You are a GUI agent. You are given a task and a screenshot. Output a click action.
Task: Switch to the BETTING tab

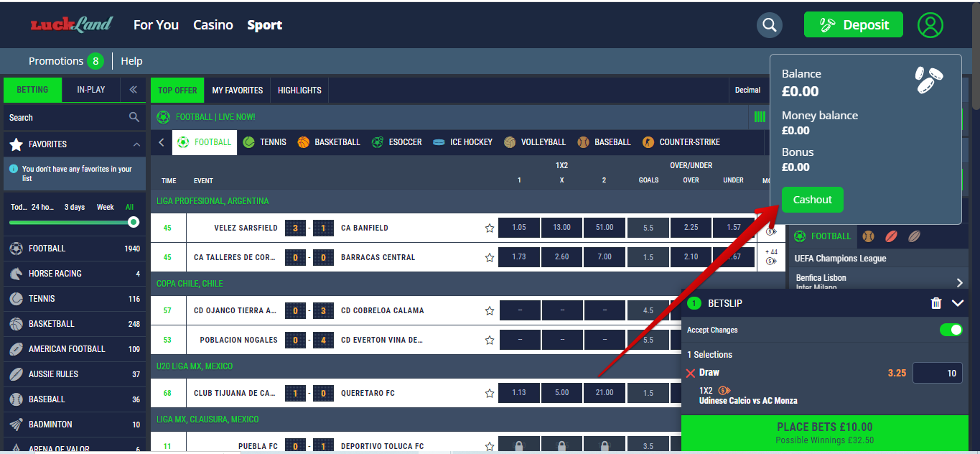32,90
